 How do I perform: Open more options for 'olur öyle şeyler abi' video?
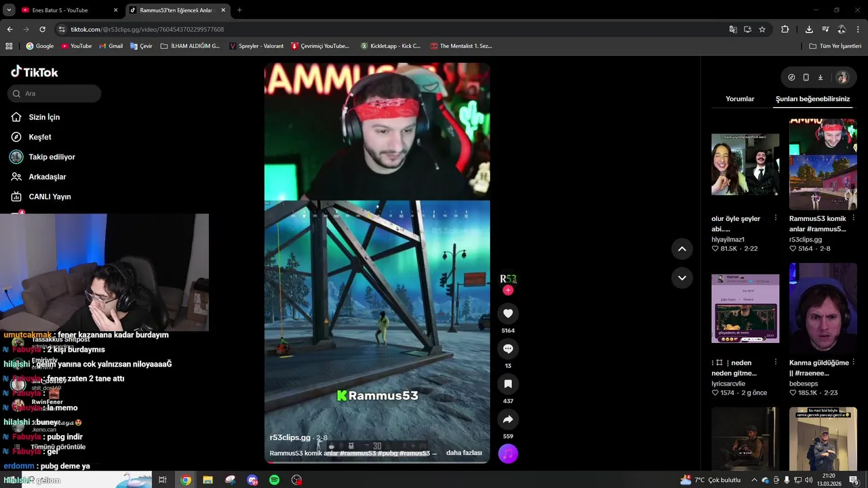tap(776, 218)
